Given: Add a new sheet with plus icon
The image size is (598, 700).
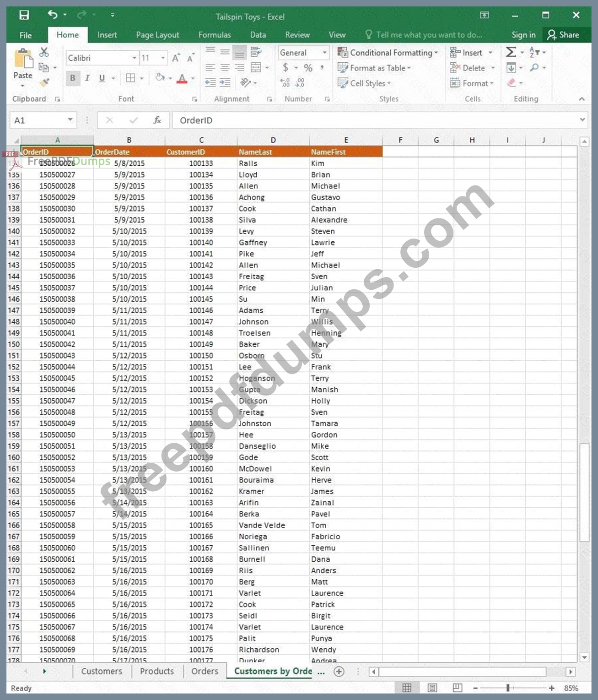Looking at the screenshot, I should pyautogui.click(x=339, y=672).
